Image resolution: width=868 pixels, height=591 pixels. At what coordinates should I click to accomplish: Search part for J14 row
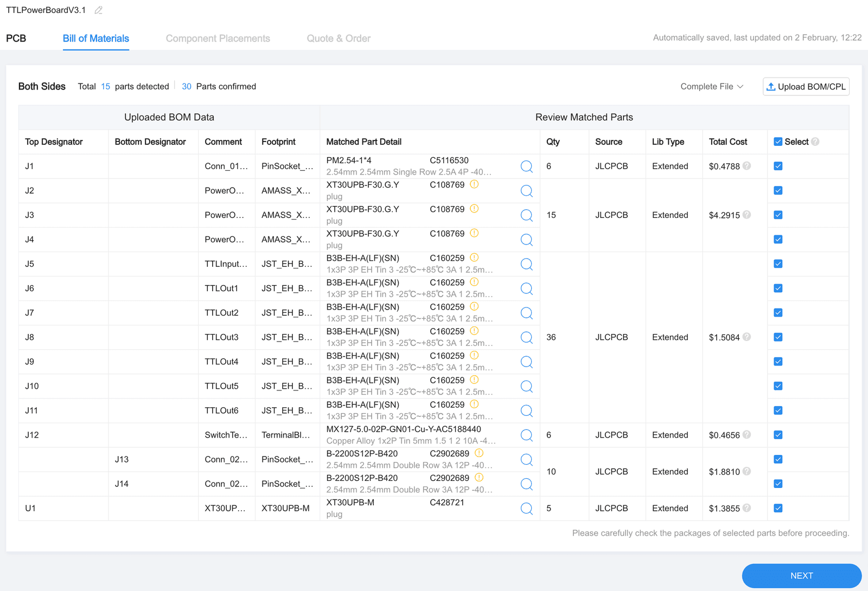pos(526,484)
